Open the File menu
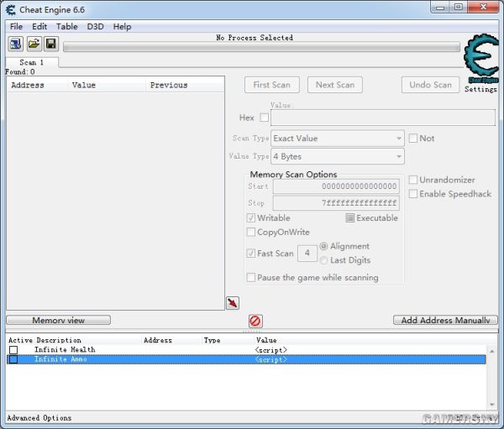504x429 pixels. click(16, 27)
